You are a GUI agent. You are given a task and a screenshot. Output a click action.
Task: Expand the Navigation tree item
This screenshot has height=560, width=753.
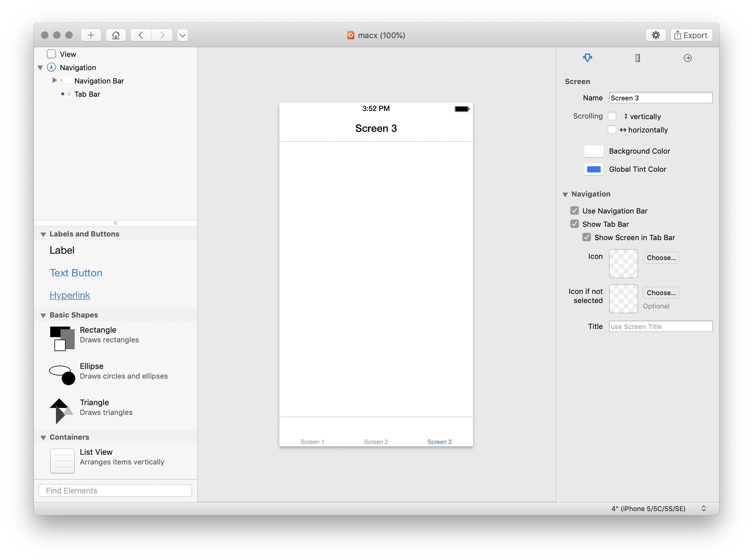[x=41, y=67]
